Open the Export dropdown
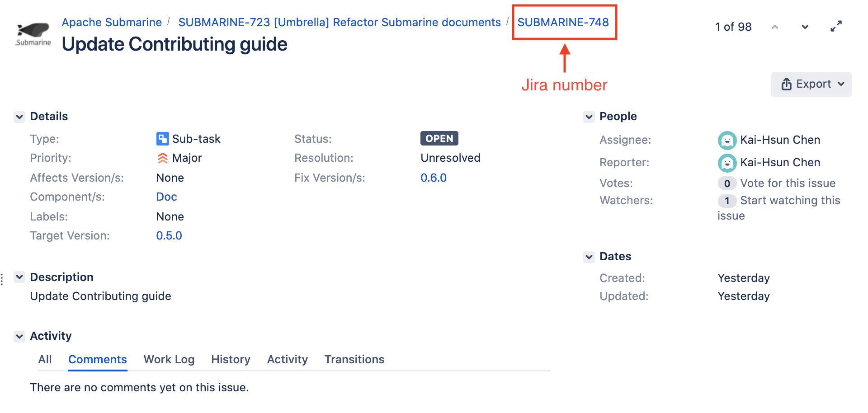 (811, 84)
